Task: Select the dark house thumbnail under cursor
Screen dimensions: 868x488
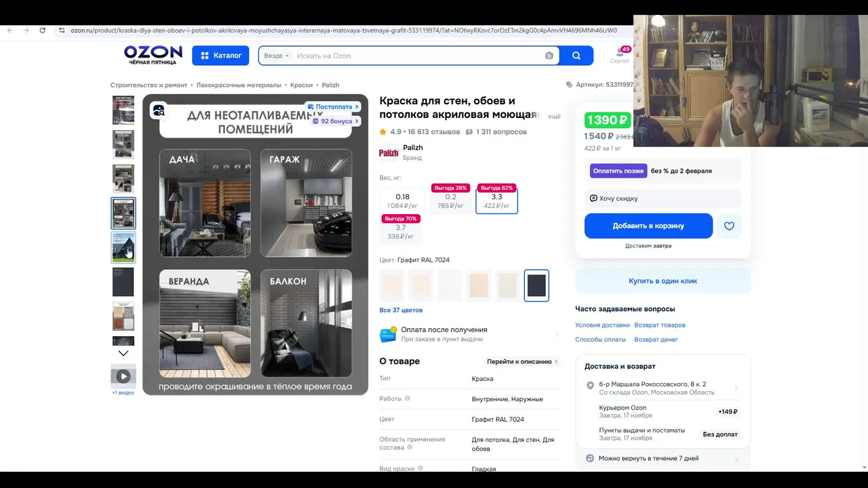Action: (x=123, y=247)
